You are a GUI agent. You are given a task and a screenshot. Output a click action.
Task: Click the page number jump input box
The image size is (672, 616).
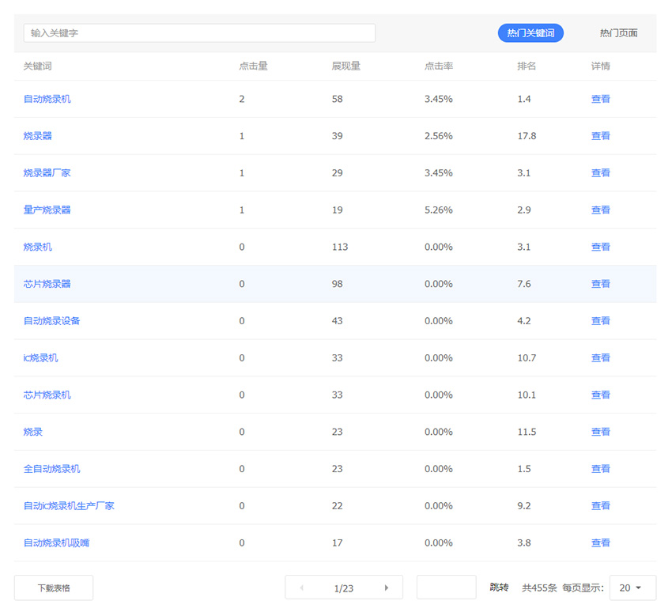pyautogui.click(x=446, y=588)
